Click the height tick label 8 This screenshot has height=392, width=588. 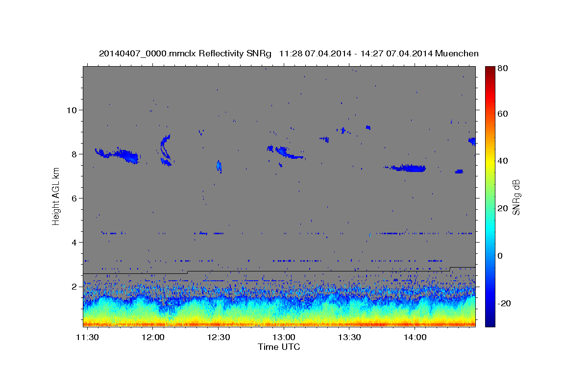click(74, 154)
